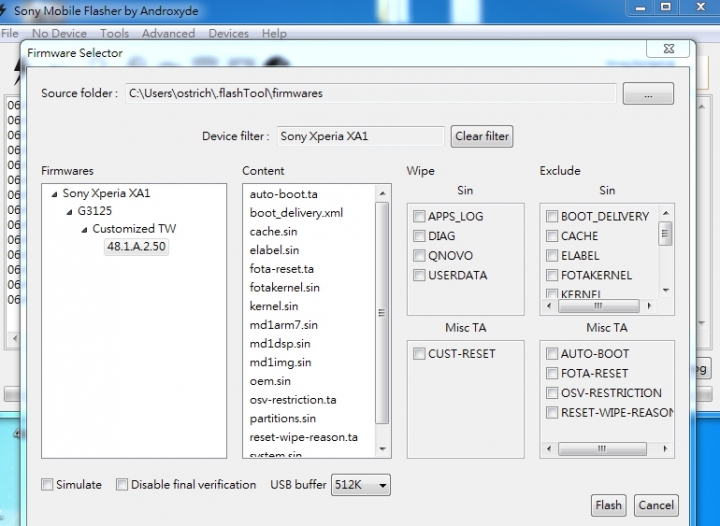Open the USB buffer 512K dropdown
This screenshot has width=720, height=526.
(x=360, y=485)
